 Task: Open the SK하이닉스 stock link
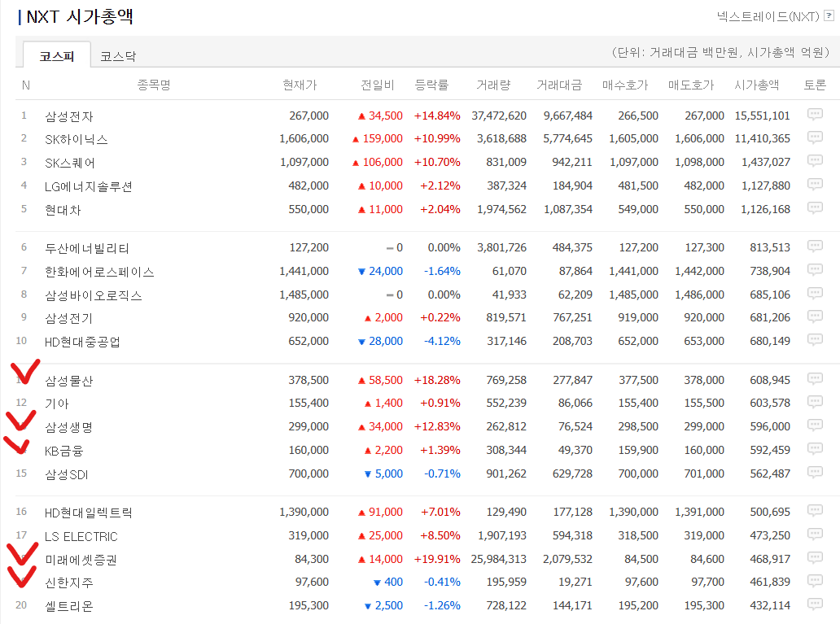click(x=76, y=139)
